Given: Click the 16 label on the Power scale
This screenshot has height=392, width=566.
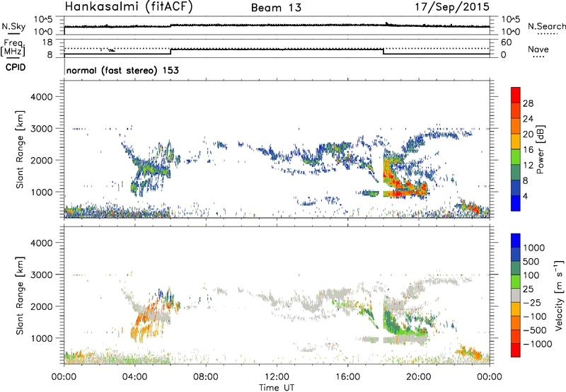Looking at the screenshot, I should click(x=528, y=150).
